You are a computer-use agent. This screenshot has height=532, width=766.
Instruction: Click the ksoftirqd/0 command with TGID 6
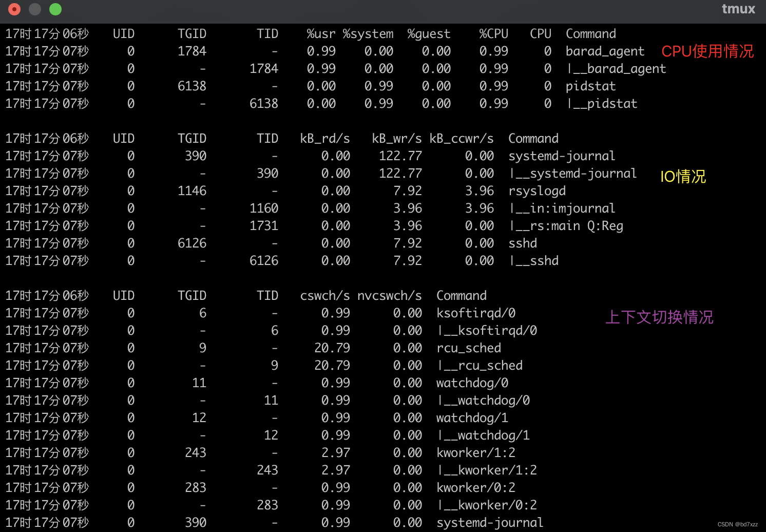pyautogui.click(x=476, y=313)
